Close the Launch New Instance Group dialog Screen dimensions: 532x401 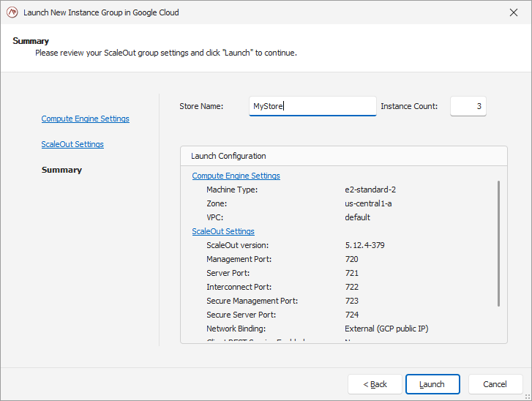coord(513,12)
